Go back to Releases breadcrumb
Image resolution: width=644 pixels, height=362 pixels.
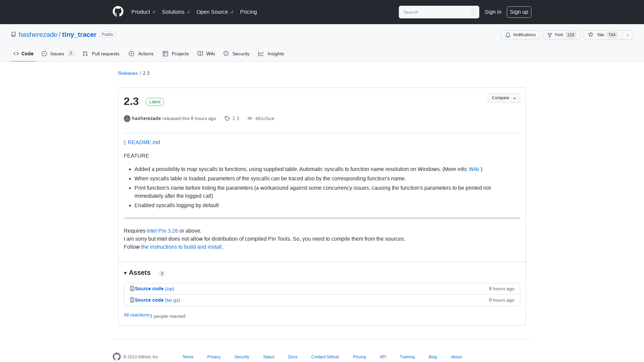[x=128, y=73]
